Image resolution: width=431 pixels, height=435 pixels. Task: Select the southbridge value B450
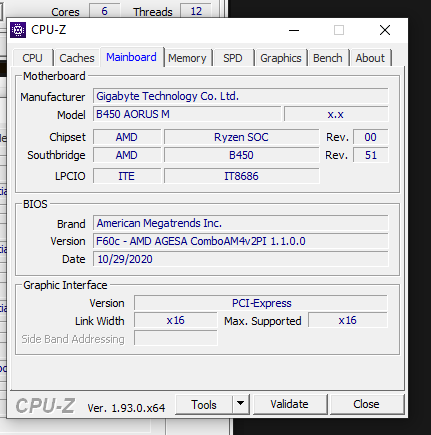[x=241, y=155]
